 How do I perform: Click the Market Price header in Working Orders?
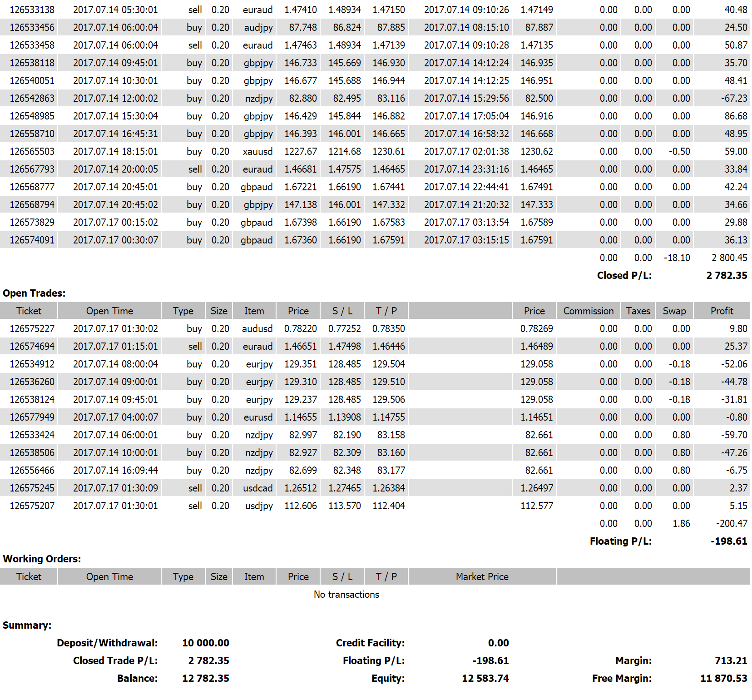(482, 576)
